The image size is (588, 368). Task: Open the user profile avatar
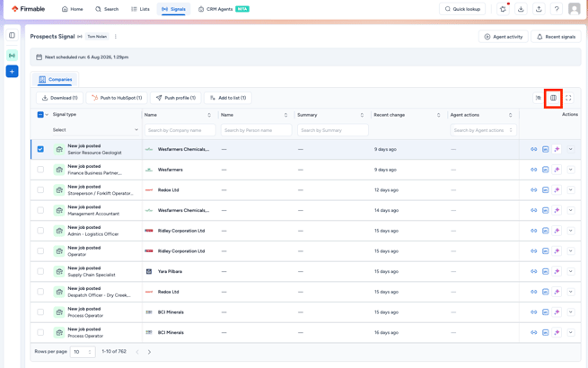(575, 9)
